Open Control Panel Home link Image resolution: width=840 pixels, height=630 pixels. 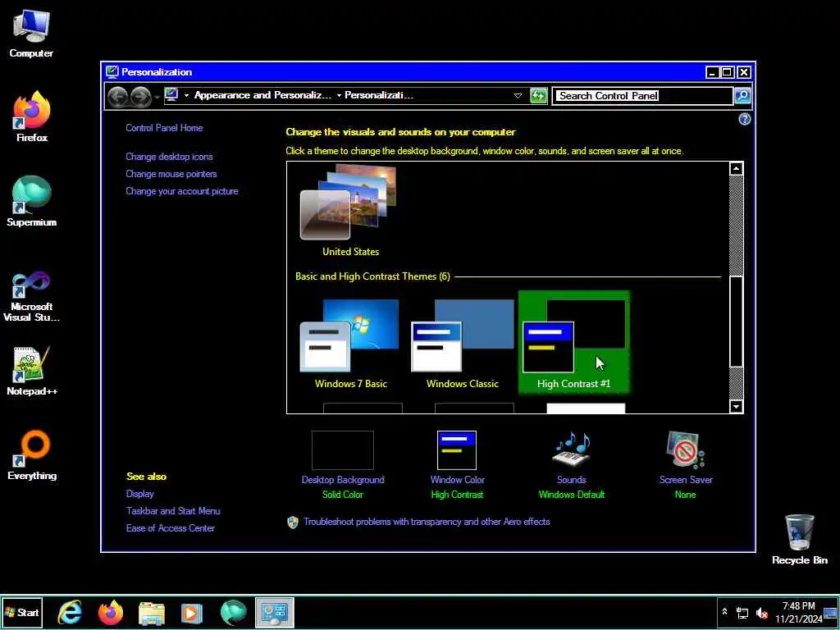coord(164,128)
